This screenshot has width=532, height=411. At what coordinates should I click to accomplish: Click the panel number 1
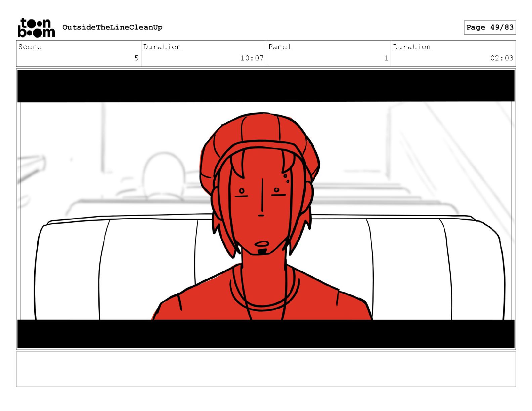tap(386, 58)
